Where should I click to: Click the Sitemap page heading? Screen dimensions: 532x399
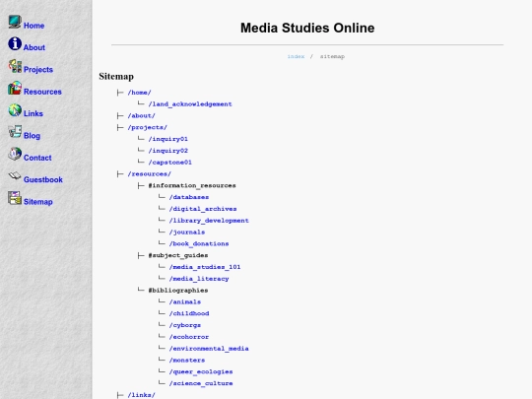tap(116, 76)
